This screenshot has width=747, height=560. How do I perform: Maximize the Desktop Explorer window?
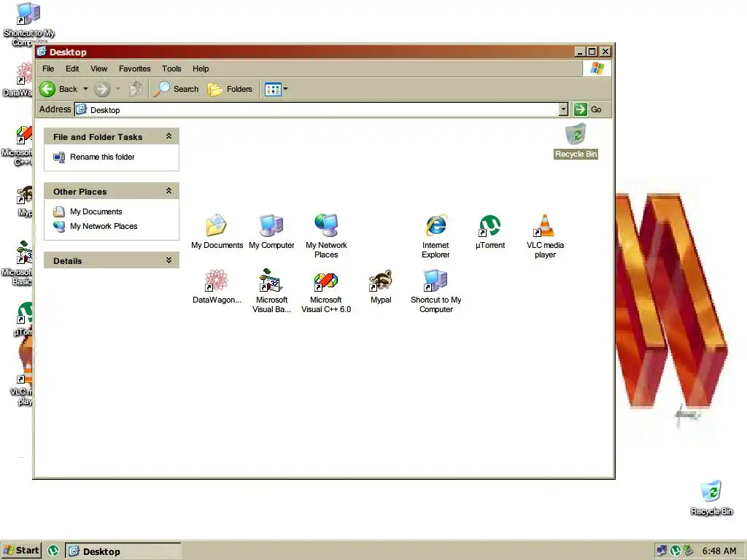click(x=592, y=52)
